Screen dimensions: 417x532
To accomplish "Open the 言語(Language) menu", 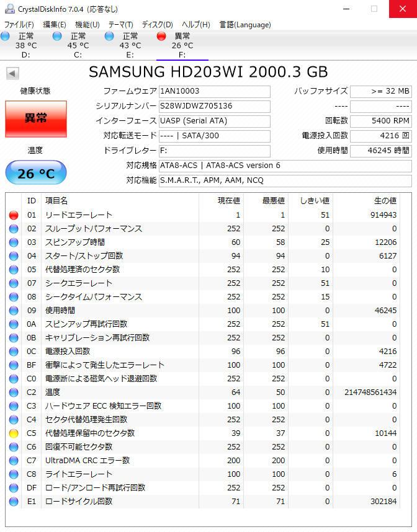I will tap(245, 25).
